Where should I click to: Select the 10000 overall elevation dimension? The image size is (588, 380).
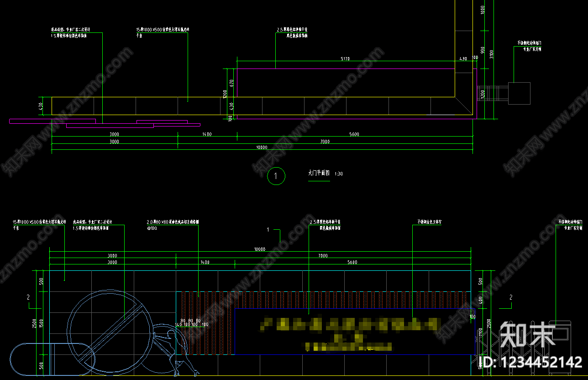(x=260, y=249)
